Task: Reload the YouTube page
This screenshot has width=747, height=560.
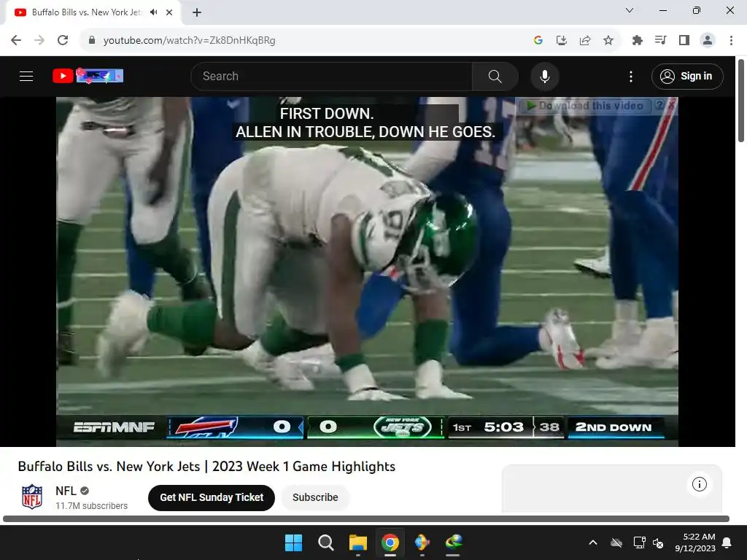Action: click(x=63, y=41)
